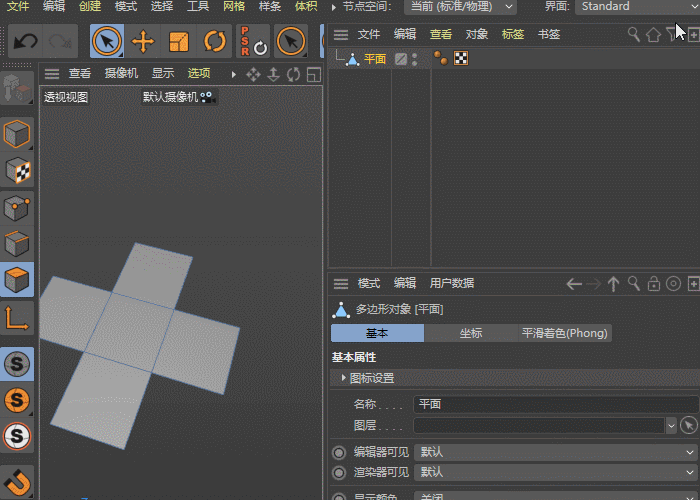Toggle Attribute Manager lock icon
Viewport: 700px width, 500px height.
point(654,283)
